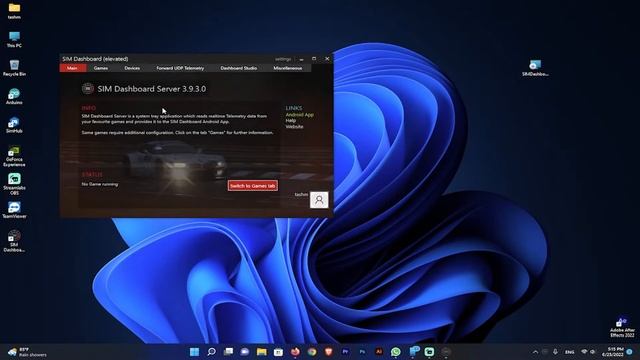Open the Games tab

[x=100, y=68]
